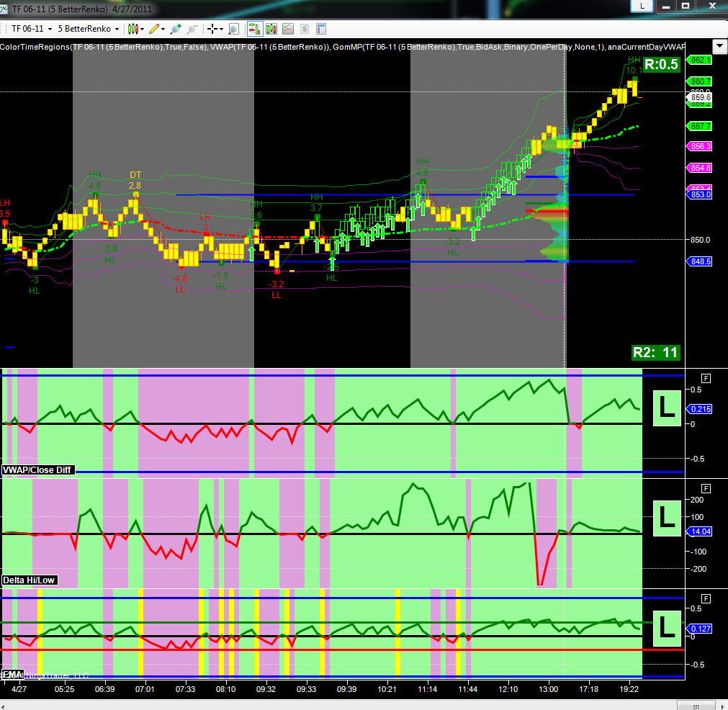Screen dimensions: 728x710
Task: Click the 0.215 value marker
Action: tap(700, 409)
